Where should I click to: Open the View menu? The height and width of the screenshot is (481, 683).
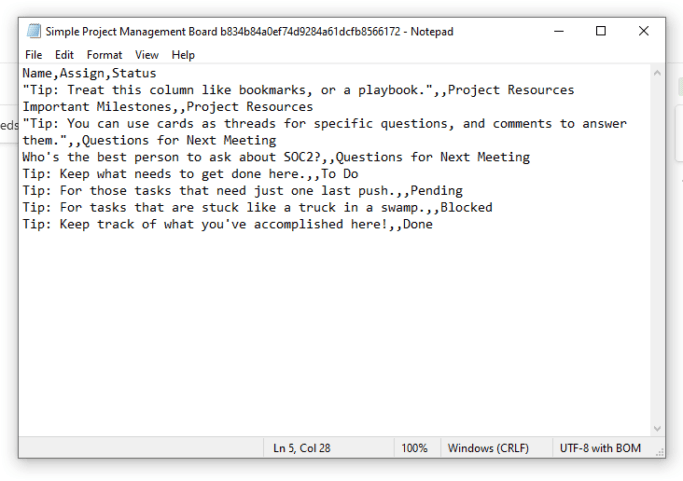(146, 55)
